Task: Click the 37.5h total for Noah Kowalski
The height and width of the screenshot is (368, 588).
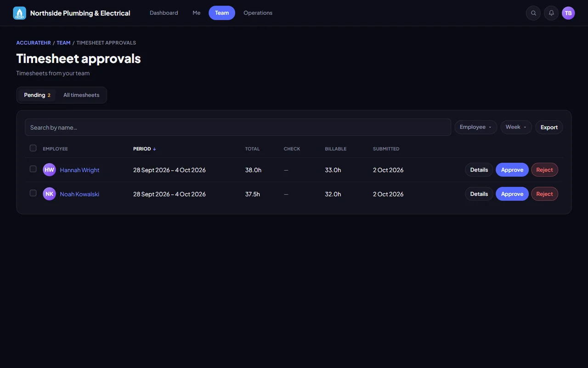Action: pyautogui.click(x=253, y=194)
